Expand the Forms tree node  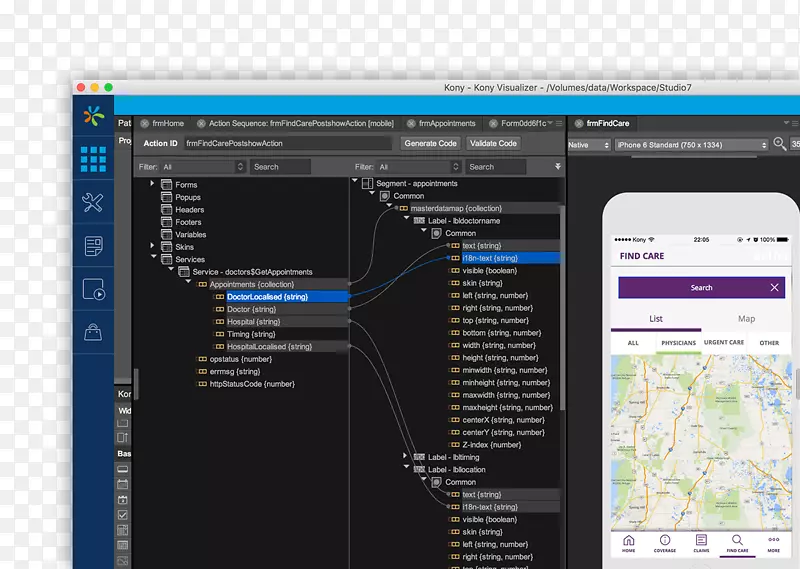[x=153, y=184]
